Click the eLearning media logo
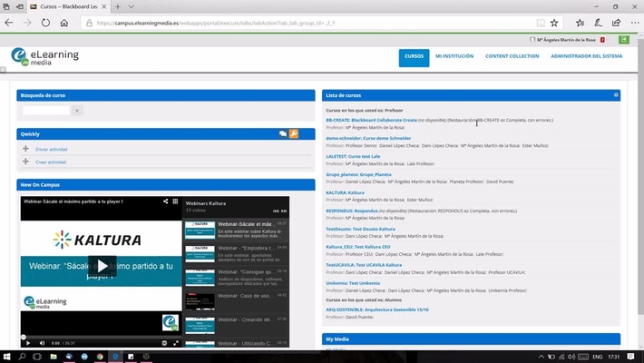This screenshot has height=363, width=644. pos(44,57)
